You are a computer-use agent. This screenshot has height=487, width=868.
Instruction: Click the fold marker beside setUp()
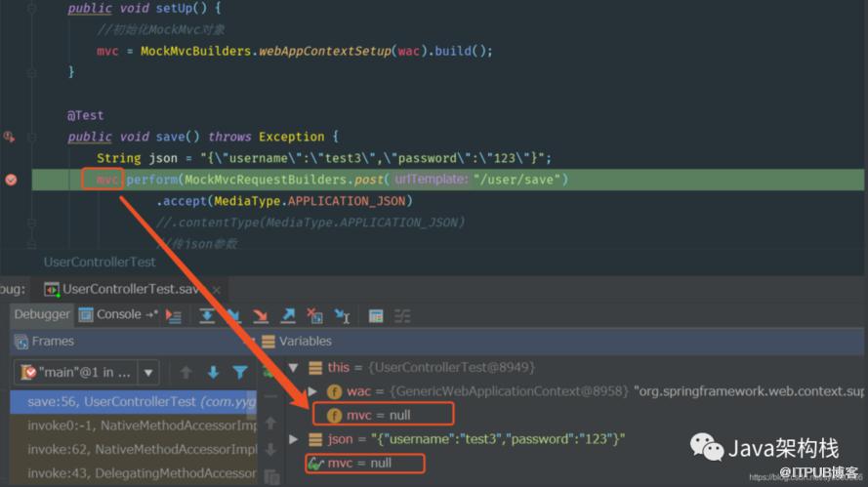pyautogui.click(x=32, y=8)
